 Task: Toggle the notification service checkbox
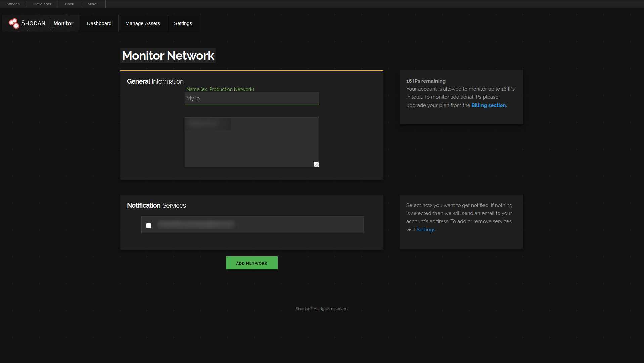[149, 225]
